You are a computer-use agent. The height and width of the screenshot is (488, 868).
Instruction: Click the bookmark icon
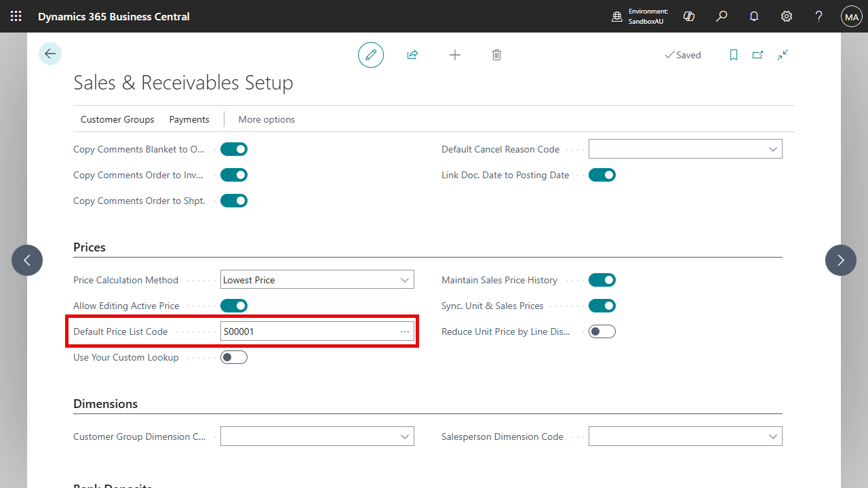point(734,55)
